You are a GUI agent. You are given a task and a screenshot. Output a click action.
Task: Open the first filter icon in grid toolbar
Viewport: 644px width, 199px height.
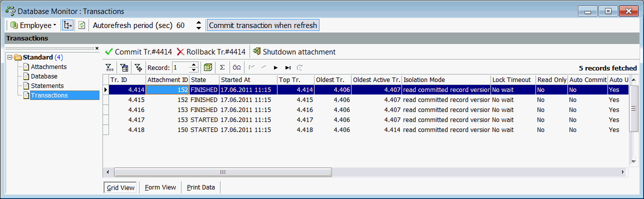pos(109,67)
